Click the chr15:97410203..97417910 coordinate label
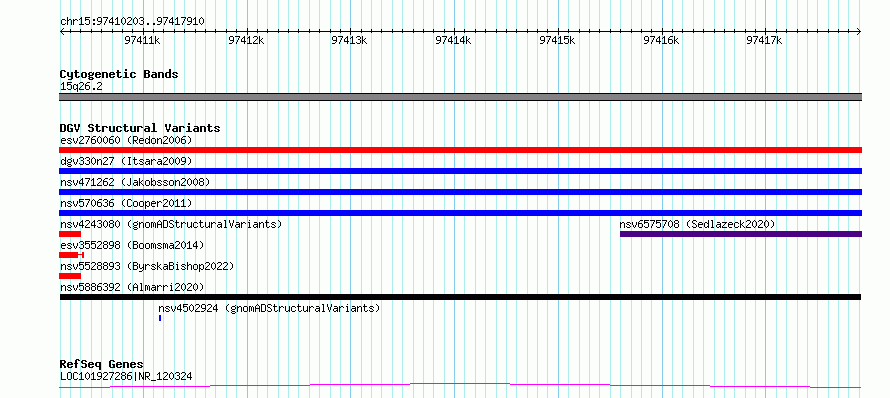 132,22
